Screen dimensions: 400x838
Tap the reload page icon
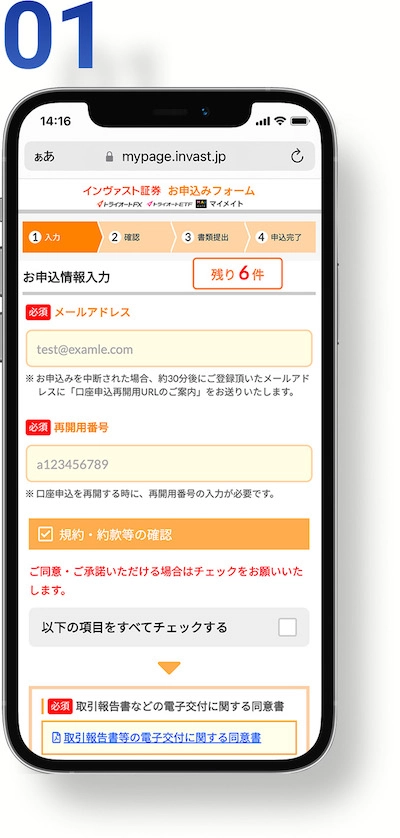point(297,156)
